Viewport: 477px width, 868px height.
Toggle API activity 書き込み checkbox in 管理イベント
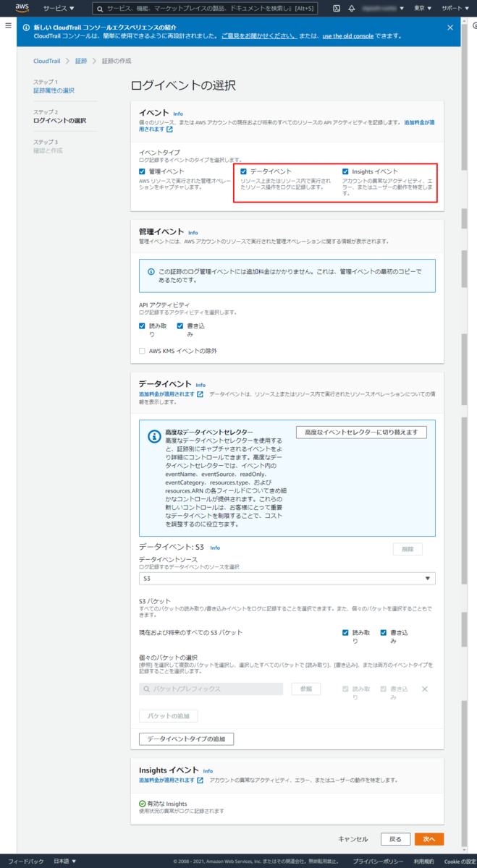click(x=180, y=326)
